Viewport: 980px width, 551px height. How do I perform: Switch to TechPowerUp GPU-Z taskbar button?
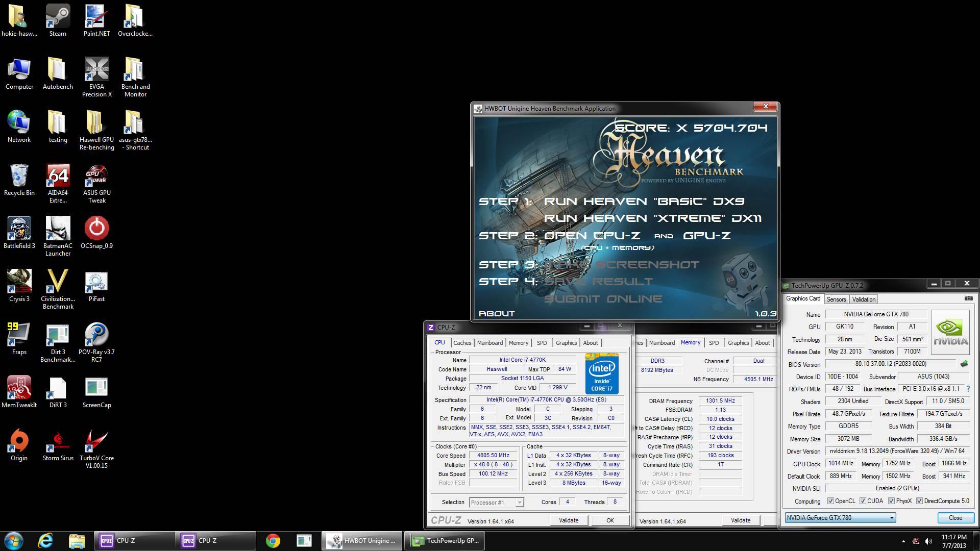click(444, 541)
